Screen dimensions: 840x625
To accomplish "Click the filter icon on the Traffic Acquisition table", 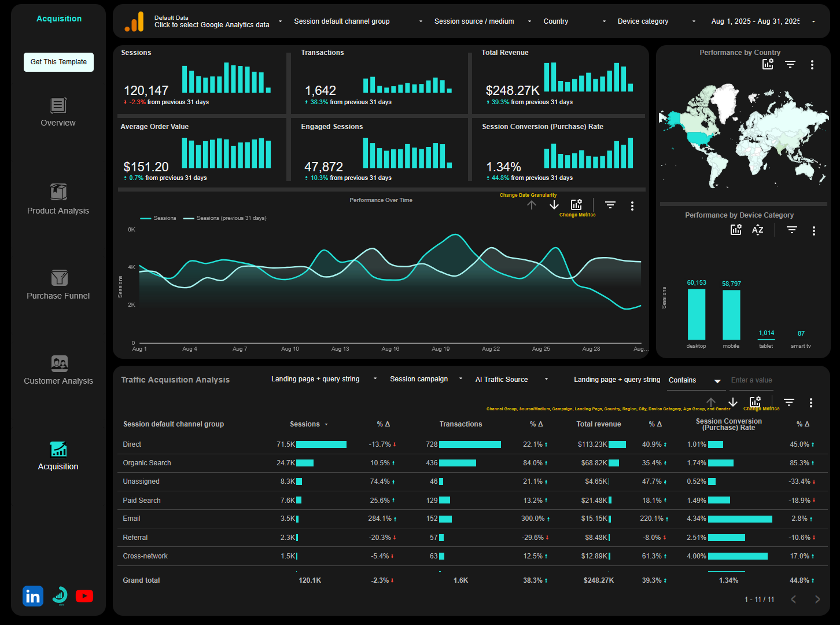I will (789, 402).
